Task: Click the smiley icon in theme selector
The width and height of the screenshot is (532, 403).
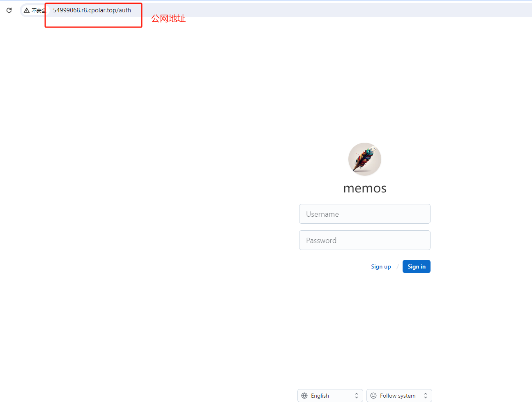Action: [x=373, y=396]
